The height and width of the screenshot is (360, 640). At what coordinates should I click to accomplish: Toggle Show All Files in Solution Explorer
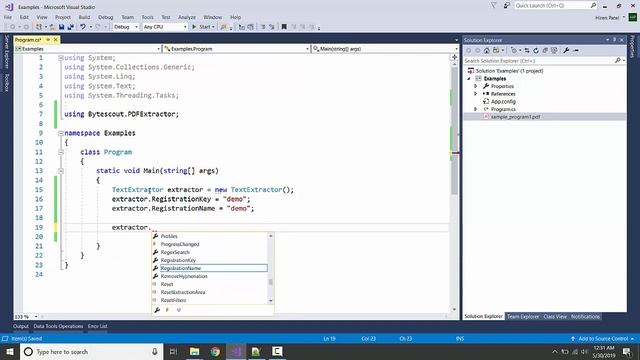(x=554, y=51)
